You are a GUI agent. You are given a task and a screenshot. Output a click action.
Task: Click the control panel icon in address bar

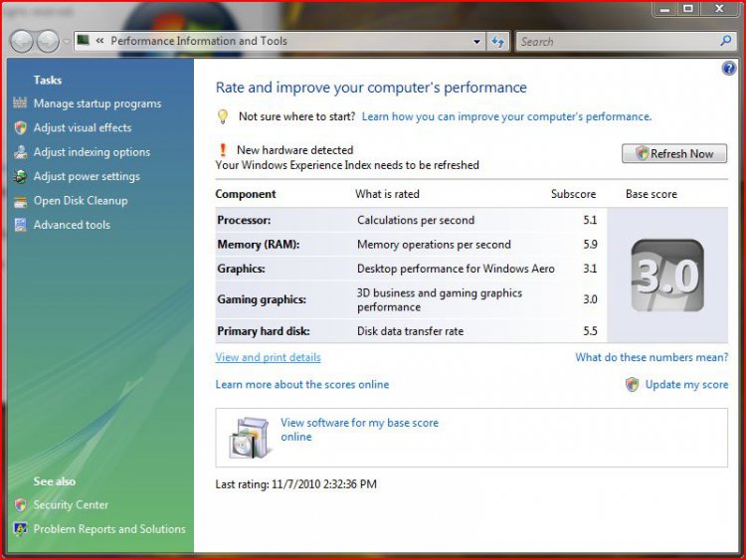[x=84, y=41]
